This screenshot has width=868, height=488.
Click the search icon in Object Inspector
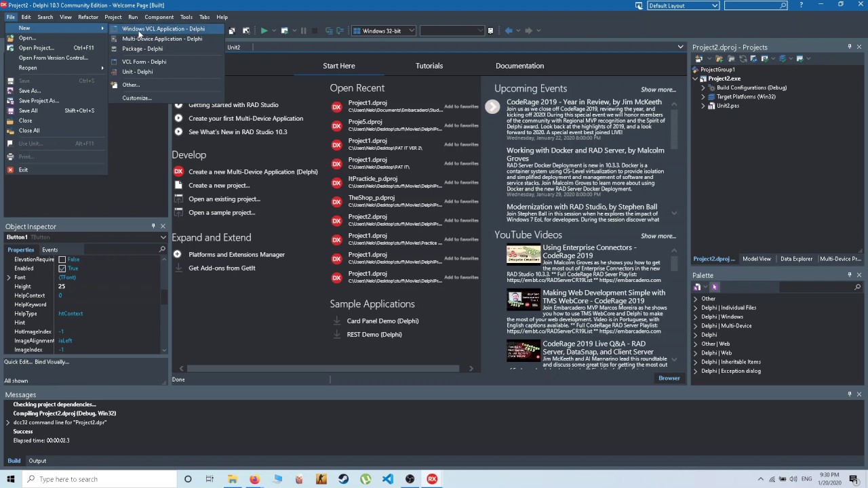tap(162, 249)
